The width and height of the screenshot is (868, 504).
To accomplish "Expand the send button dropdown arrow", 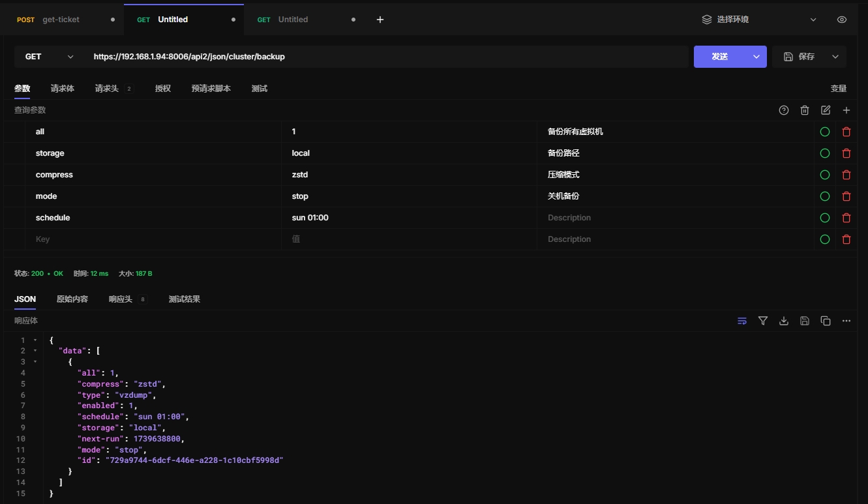I will point(756,57).
